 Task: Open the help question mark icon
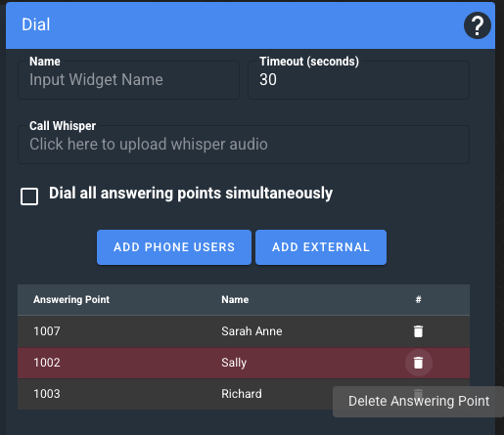point(478,25)
